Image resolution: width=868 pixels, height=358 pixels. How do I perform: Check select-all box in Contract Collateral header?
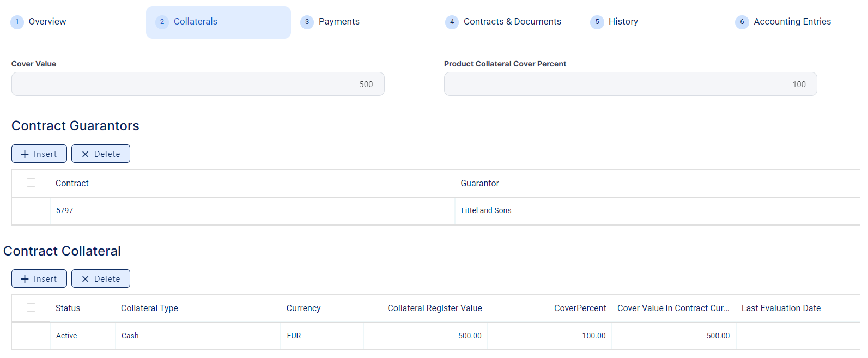[x=31, y=308]
